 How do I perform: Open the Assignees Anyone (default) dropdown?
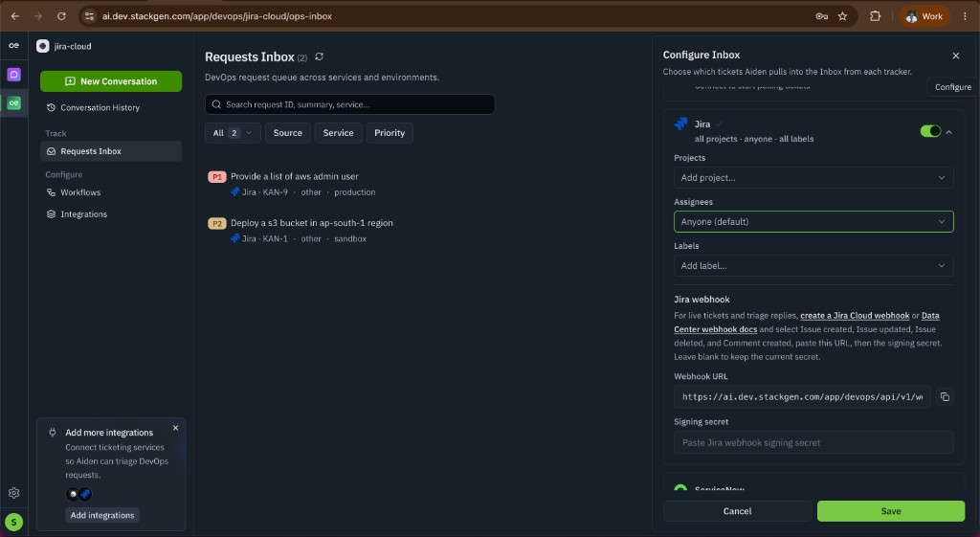[813, 221]
